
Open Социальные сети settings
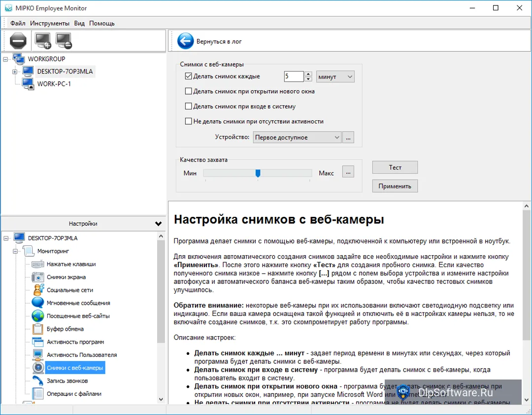coord(69,290)
